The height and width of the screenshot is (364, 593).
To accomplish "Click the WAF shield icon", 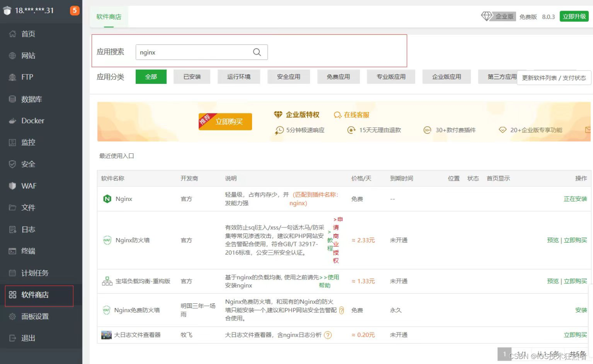I will [x=13, y=186].
